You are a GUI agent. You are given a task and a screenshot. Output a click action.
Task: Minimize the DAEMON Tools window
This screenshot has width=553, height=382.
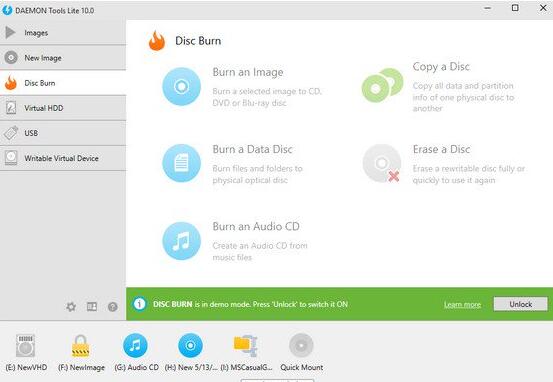coord(488,8)
